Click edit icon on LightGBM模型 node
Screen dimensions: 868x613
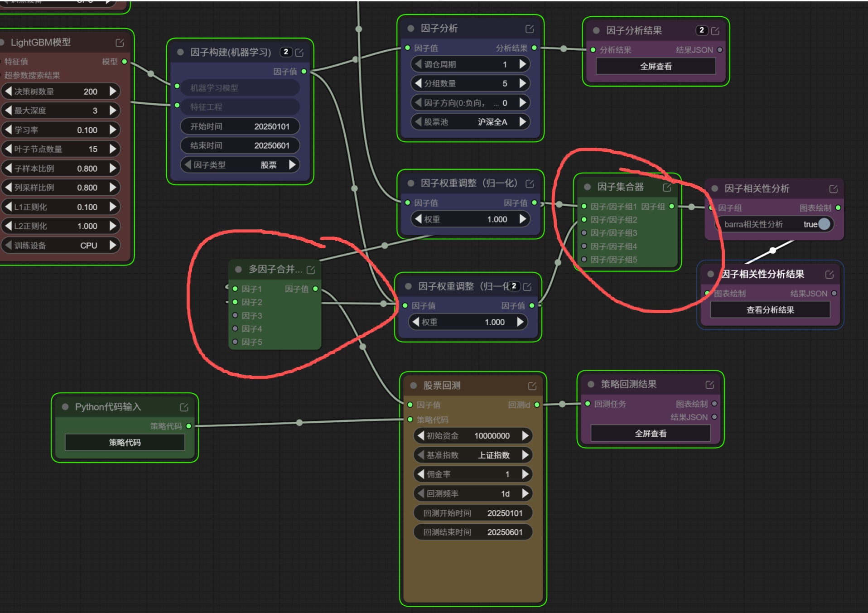point(120,43)
